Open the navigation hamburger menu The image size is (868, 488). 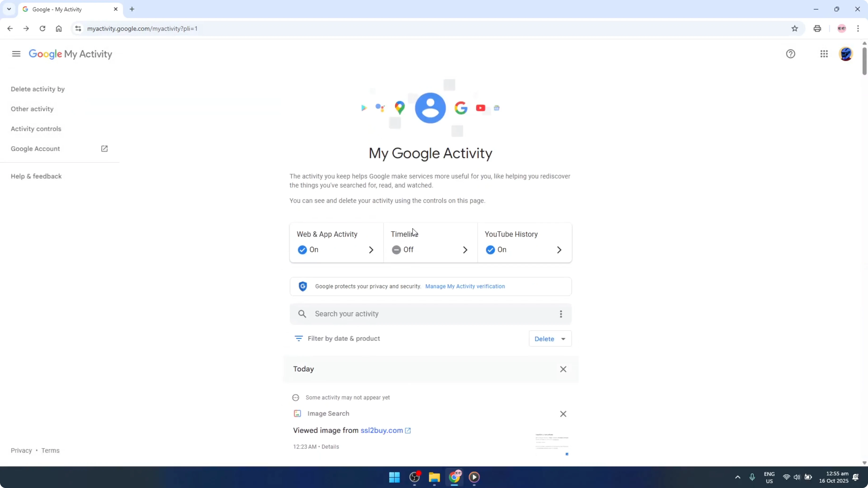click(16, 54)
